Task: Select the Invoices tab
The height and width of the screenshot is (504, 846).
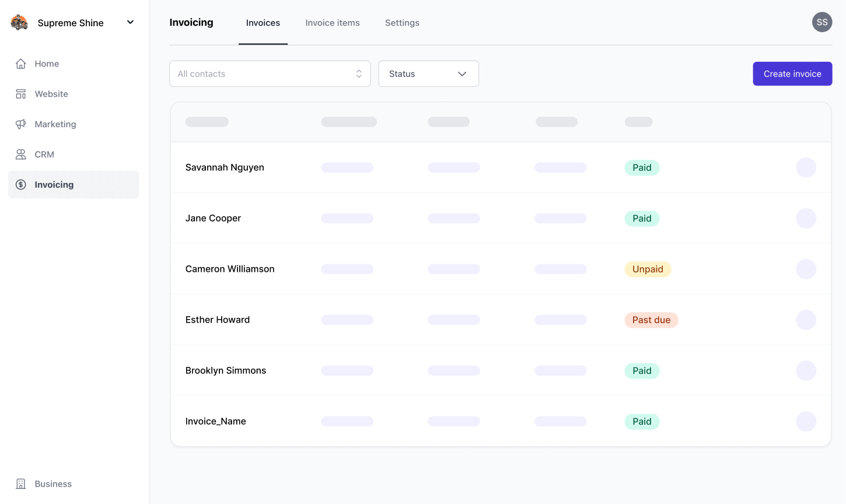Action: pyautogui.click(x=263, y=23)
